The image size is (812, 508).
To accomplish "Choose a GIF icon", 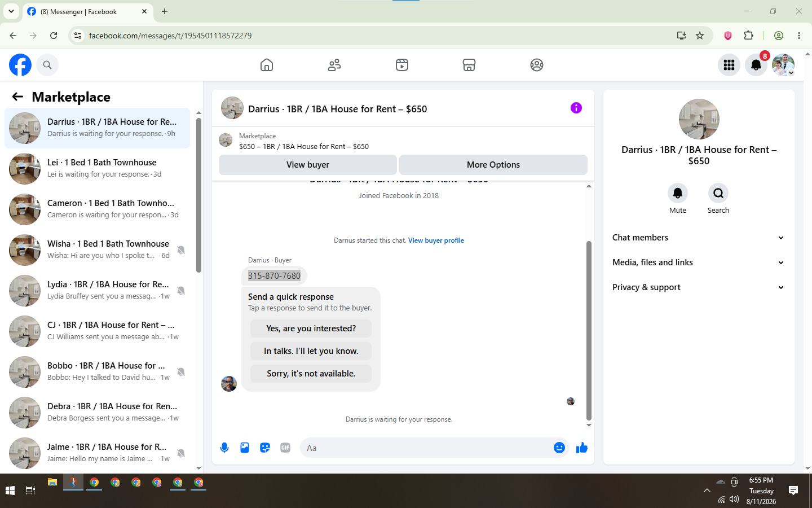I will 285,448.
